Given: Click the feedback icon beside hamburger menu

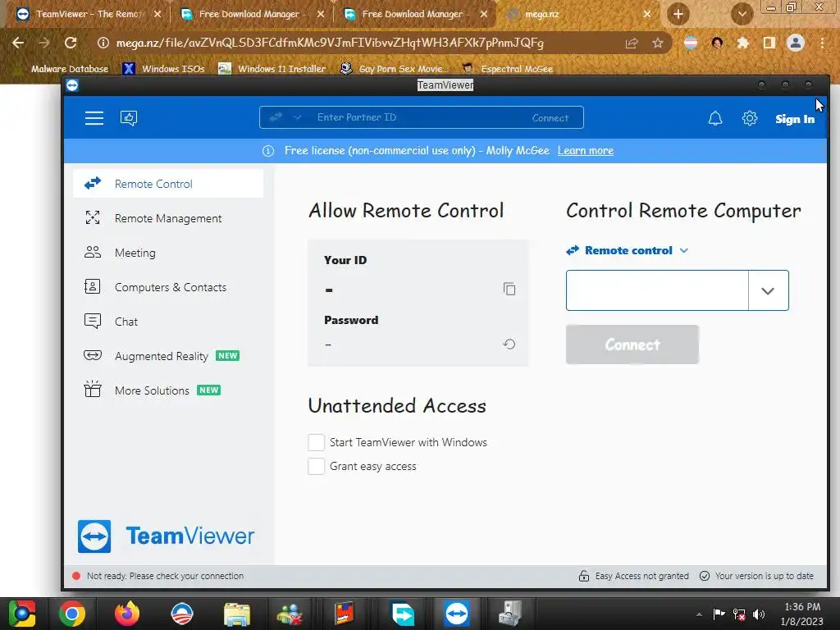Looking at the screenshot, I should (129, 118).
